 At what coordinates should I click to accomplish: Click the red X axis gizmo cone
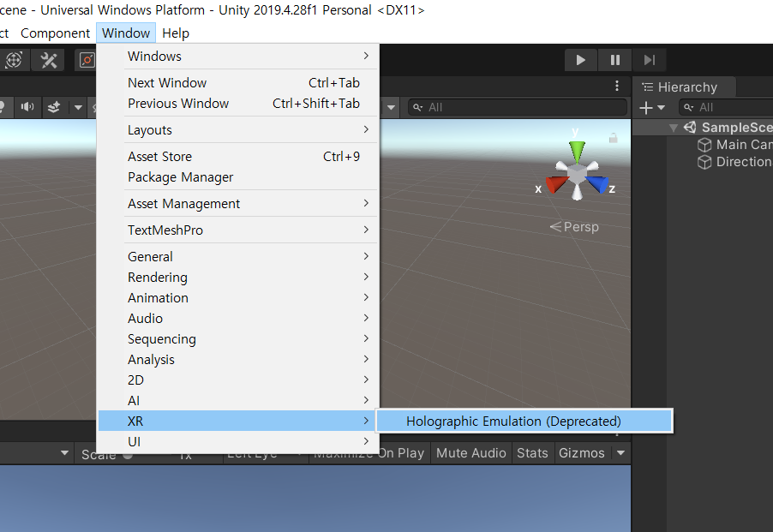point(556,183)
